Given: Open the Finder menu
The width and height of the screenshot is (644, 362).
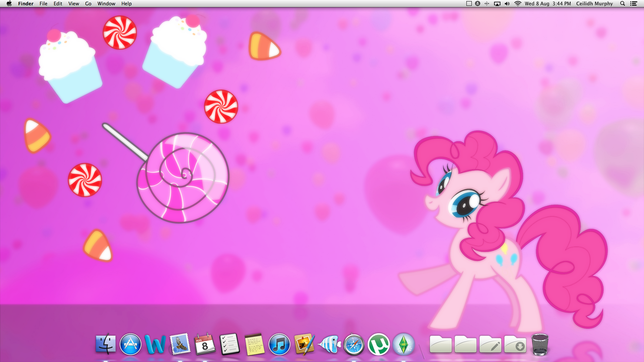Looking at the screenshot, I should coord(26,3).
